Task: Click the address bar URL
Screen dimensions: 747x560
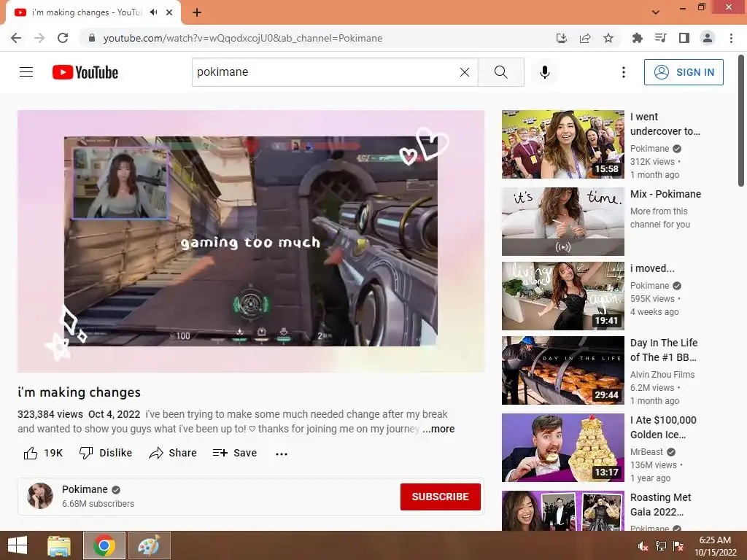Action: pyautogui.click(x=243, y=38)
